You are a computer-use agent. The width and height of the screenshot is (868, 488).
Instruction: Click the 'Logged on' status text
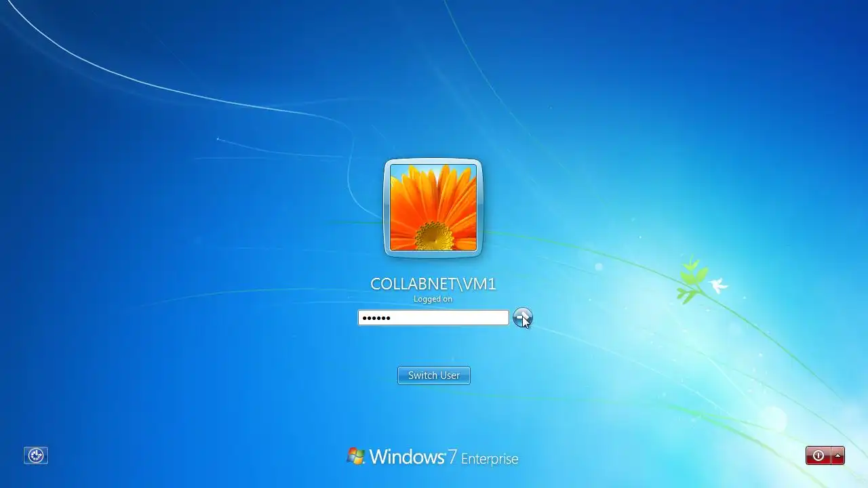(433, 299)
